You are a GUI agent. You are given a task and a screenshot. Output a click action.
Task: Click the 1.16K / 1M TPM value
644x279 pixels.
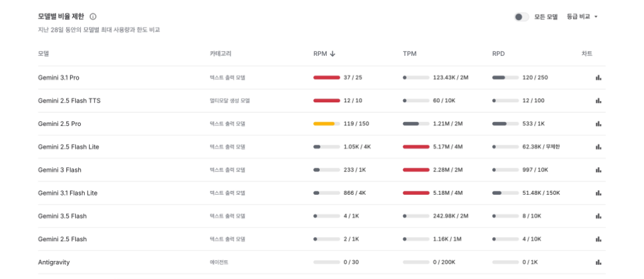pos(448,239)
